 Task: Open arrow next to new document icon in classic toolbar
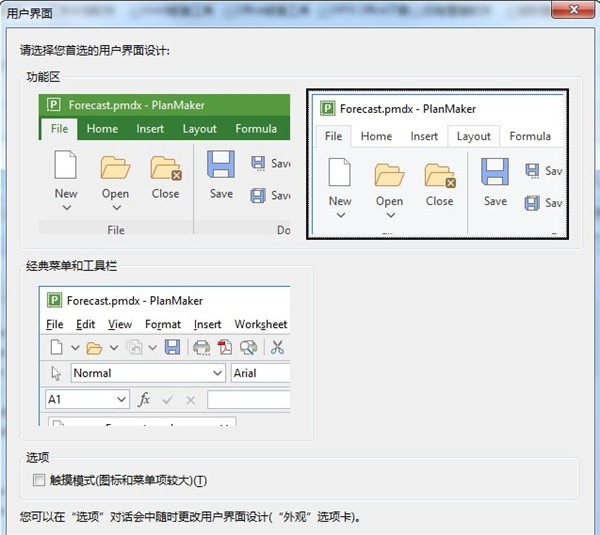point(75,347)
